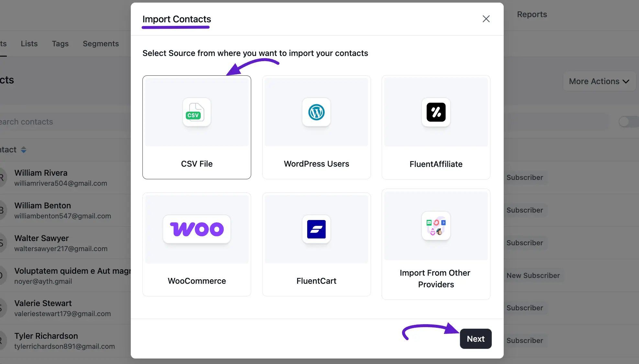Open the Lists tab

pos(29,44)
